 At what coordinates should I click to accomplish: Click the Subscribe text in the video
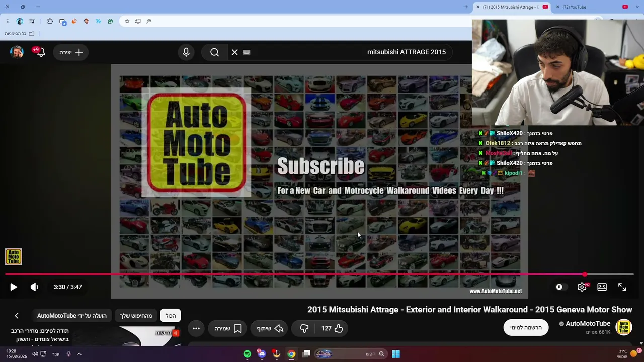click(321, 166)
